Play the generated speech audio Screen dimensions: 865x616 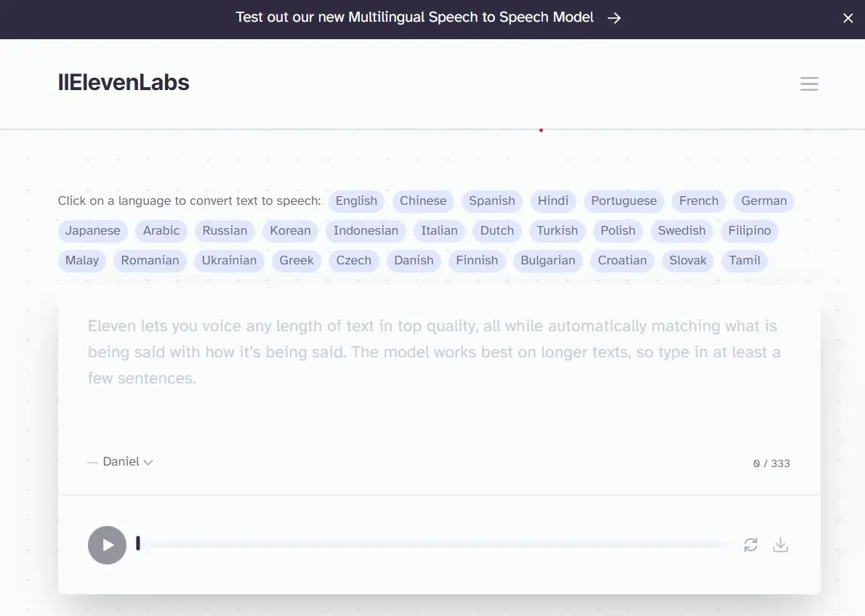pos(107,545)
